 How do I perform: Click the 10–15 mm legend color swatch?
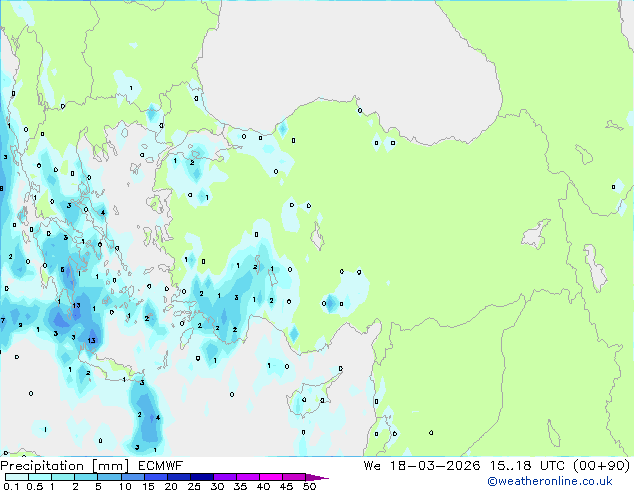pos(133,477)
